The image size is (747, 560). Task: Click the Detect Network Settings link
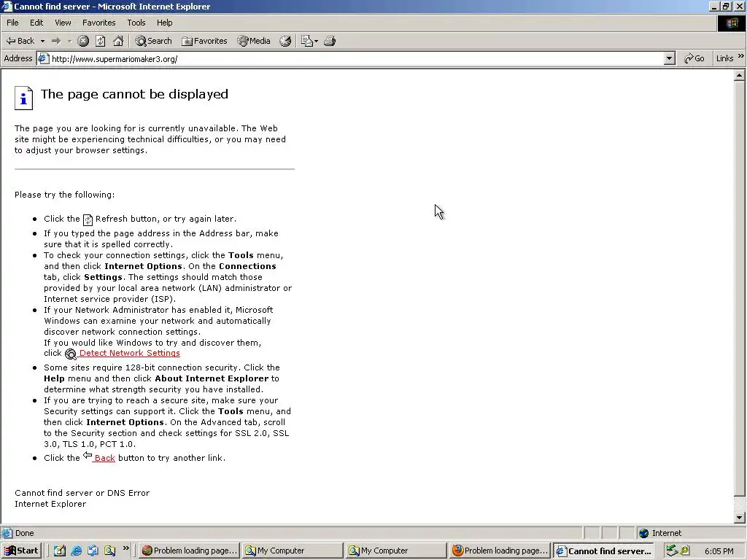pyautogui.click(x=129, y=353)
